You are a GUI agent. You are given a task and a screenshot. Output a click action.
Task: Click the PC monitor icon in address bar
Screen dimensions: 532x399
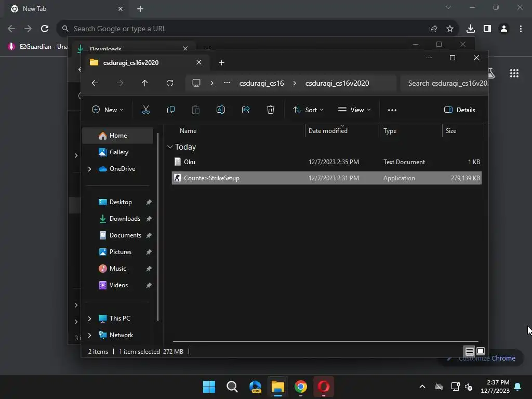pos(196,83)
